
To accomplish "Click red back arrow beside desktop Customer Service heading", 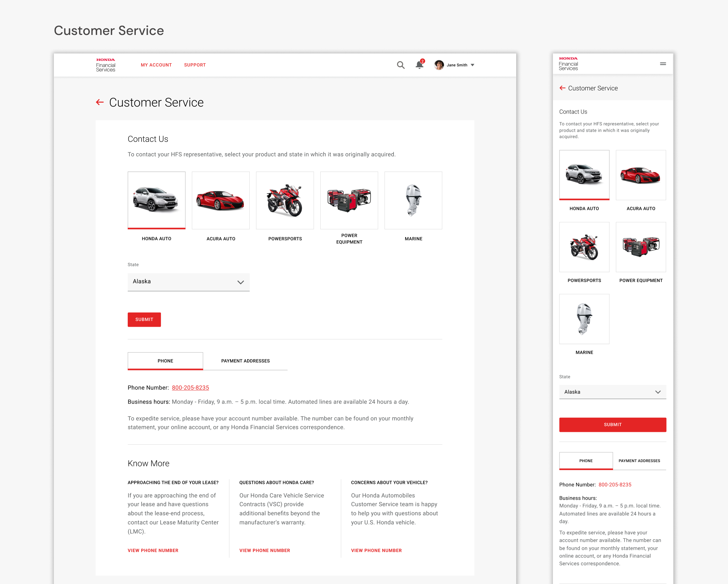I will (100, 103).
